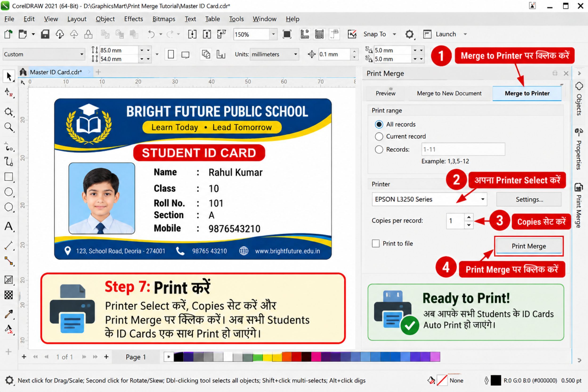Click the black outline color status swatch
The height and width of the screenshot is (392, 588).
pos(496,380)
